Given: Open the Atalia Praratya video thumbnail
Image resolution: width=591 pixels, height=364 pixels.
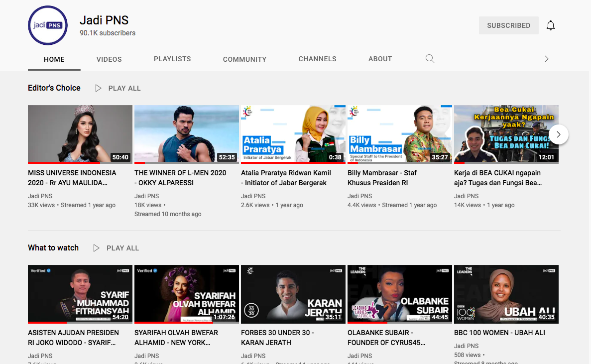Looking at the screenshot, I should coord(293,134).
